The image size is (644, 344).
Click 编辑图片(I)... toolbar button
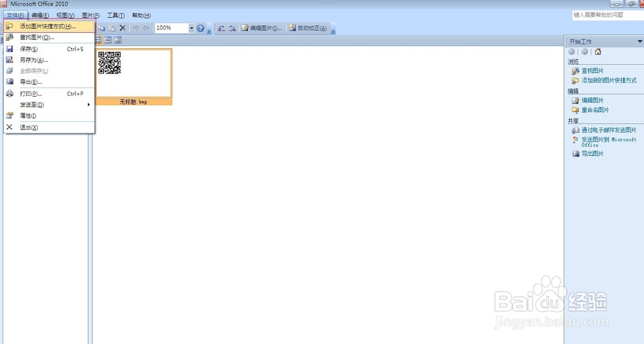[x=261, y=28]
